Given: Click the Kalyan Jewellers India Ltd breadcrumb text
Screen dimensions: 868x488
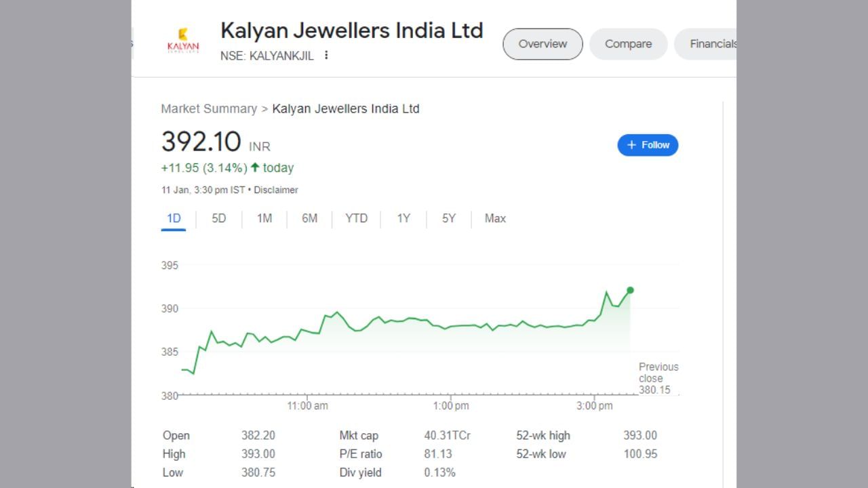Looking at the screenshot, I should click(346, 108).
